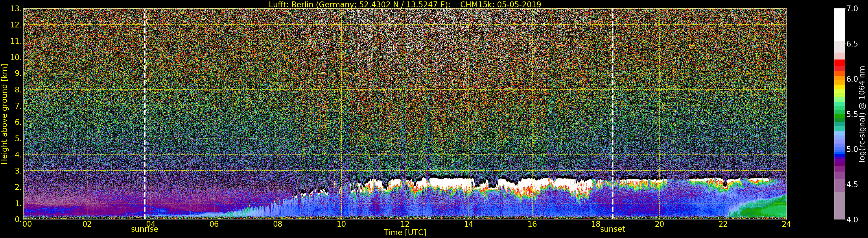Image resolution: width=868 pixels, height=238 pixels.
Task: Click the time axis tick '06'
Action: [214, 224]
